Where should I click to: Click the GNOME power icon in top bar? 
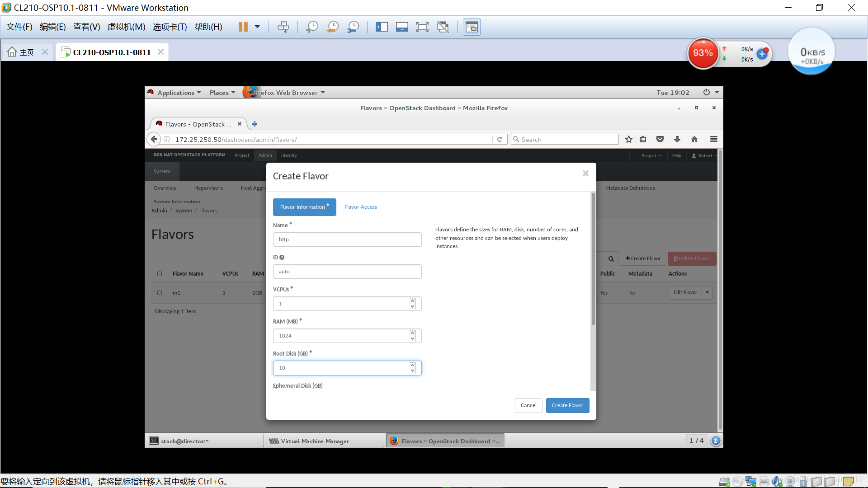tap(706, 92)
